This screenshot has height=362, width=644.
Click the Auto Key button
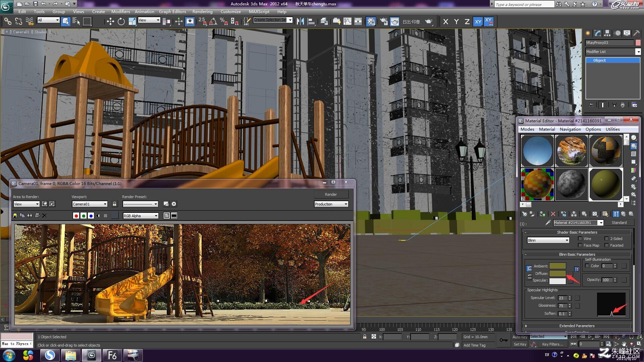coord(520,337)
